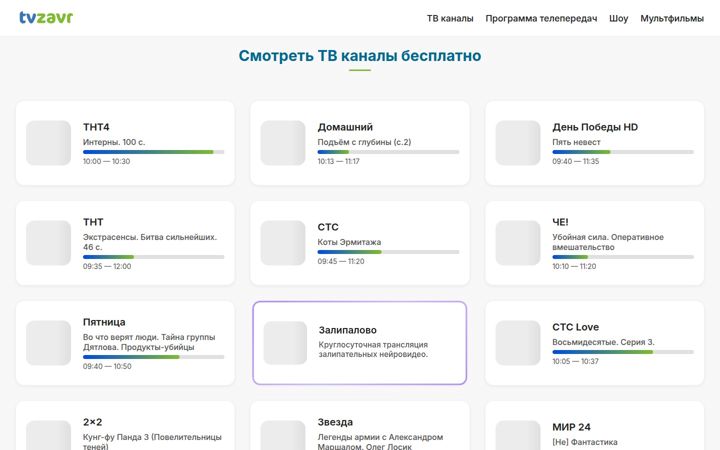
Task: Select 'Убойная сила. Оперативное вмешательство' text
Action: pos(608,242)
